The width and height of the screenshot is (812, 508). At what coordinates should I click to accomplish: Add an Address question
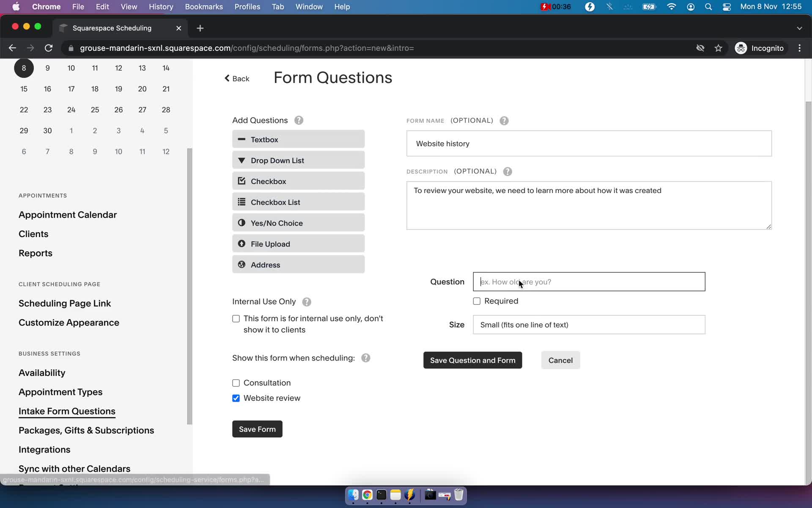pos(298,265)
